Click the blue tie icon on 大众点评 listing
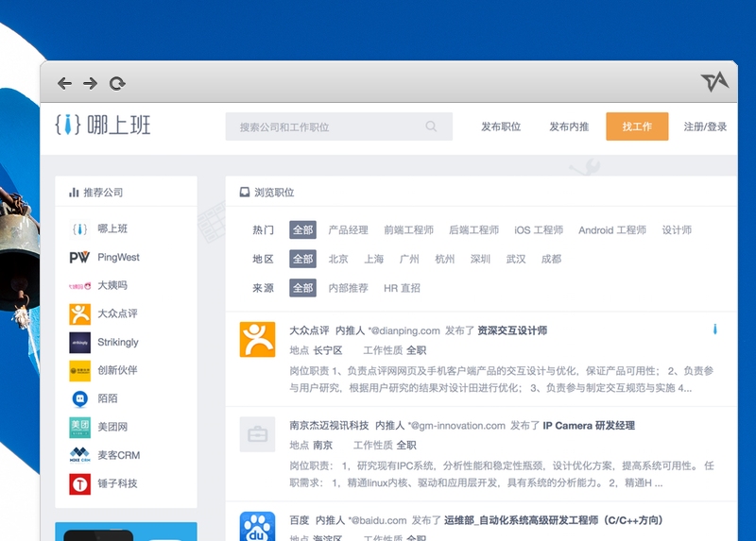756x541 pixels. click(x=715, y=330)
